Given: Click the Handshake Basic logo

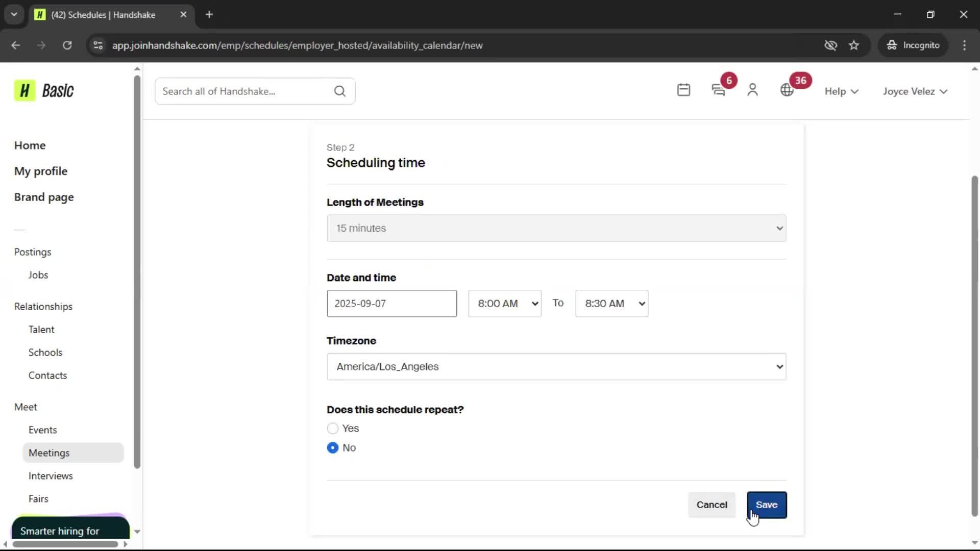Looking at the screenshot, I should click(44, 91).
